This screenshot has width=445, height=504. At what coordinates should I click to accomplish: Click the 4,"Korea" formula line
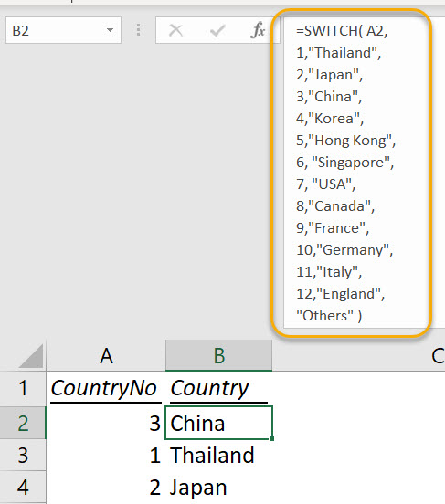[330, 119]
